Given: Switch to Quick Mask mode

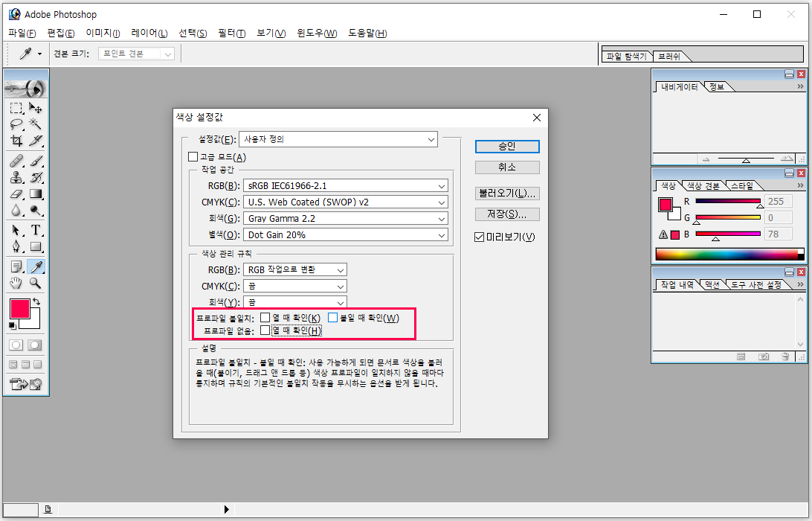Looking at the screenshot, I should click(x=35, y=345).
